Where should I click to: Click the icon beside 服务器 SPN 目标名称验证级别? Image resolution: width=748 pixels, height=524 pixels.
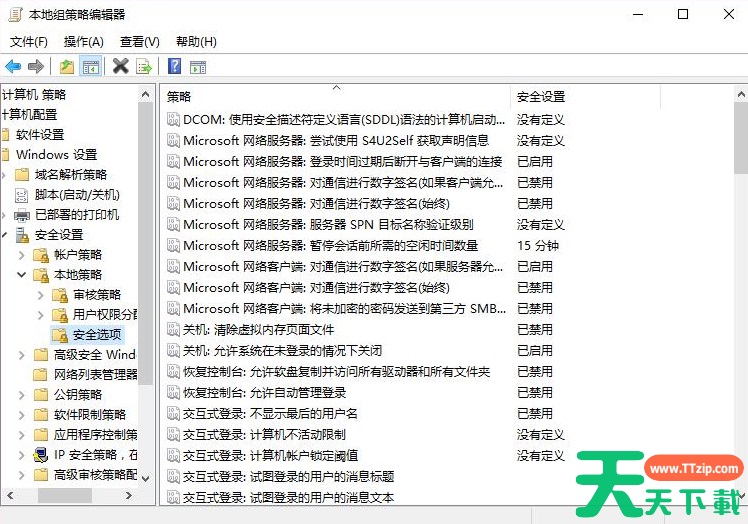coord(173,224)
